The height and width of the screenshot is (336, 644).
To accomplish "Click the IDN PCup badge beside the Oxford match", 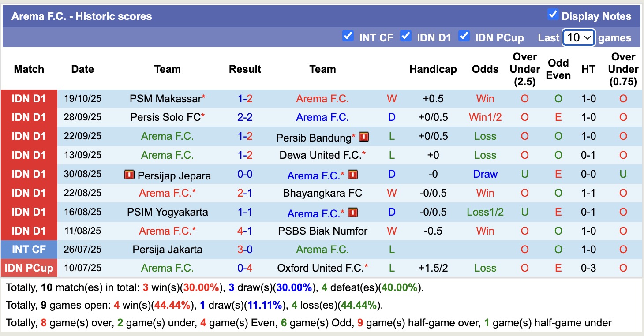I will pyautogui.click(x=29, y=268).
